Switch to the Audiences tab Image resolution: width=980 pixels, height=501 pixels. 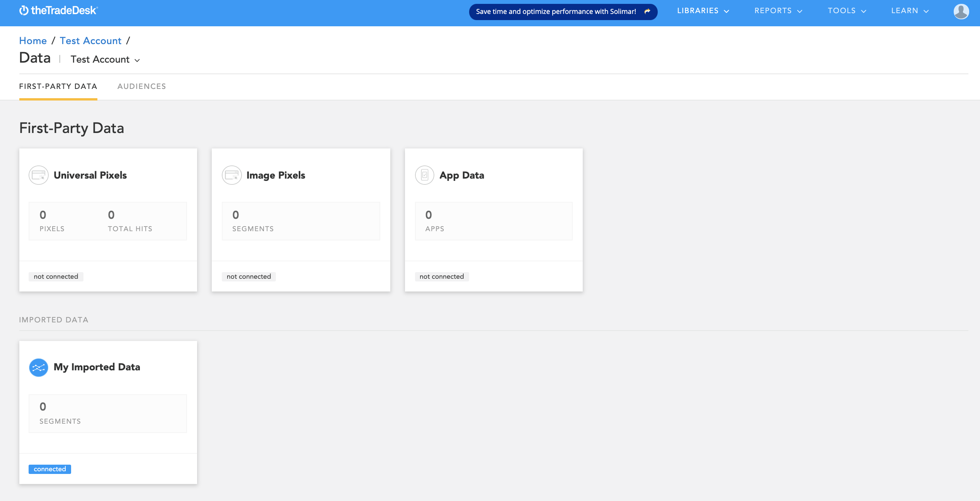tap(142, 87)
